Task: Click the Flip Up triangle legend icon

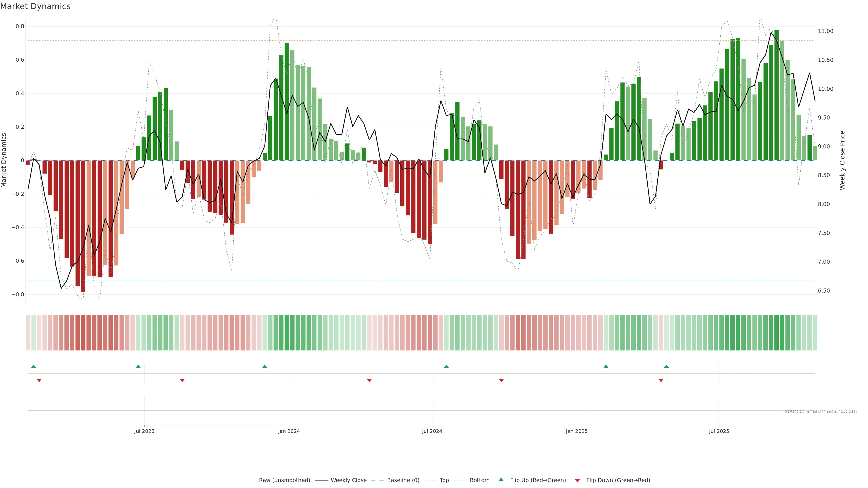Action: (x=501, y=480)
